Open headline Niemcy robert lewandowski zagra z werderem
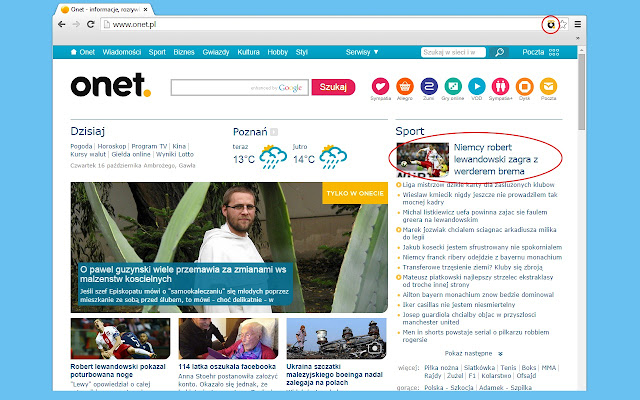 [x=496, y=159]
